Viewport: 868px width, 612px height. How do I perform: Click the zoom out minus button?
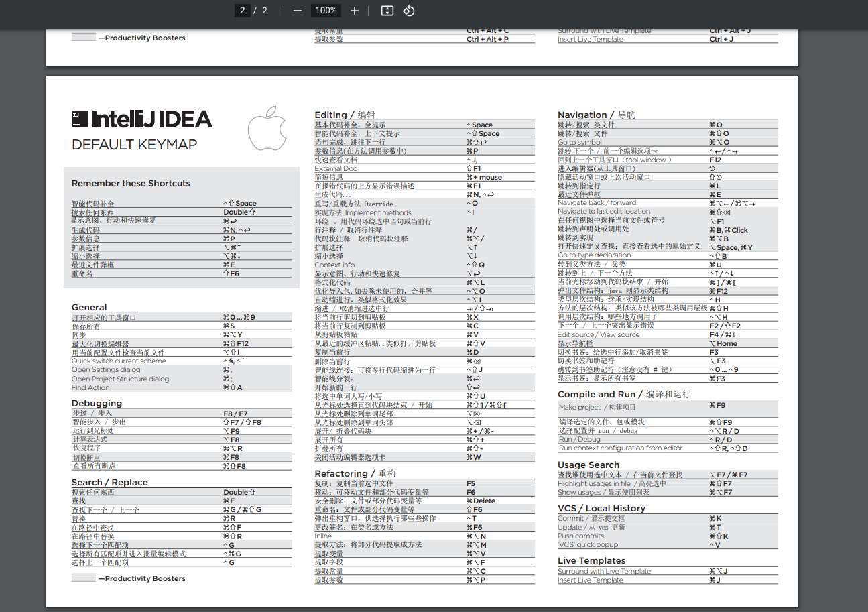(298, 11)
